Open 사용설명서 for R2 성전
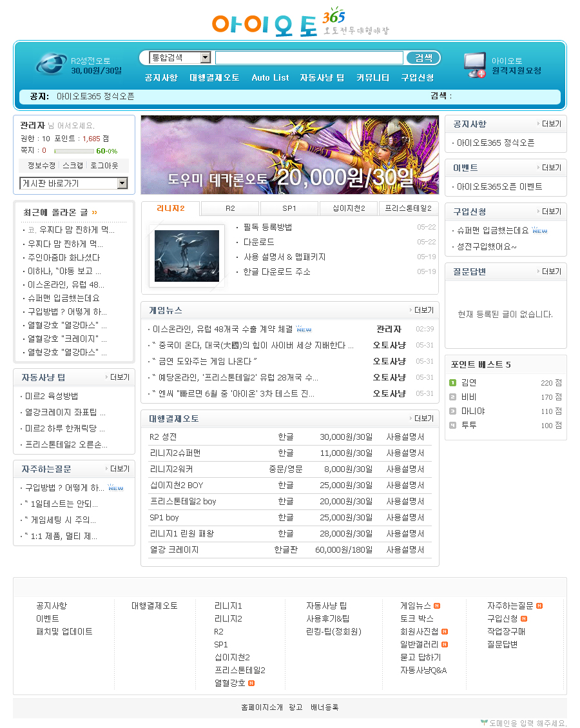 click(405, 437)
